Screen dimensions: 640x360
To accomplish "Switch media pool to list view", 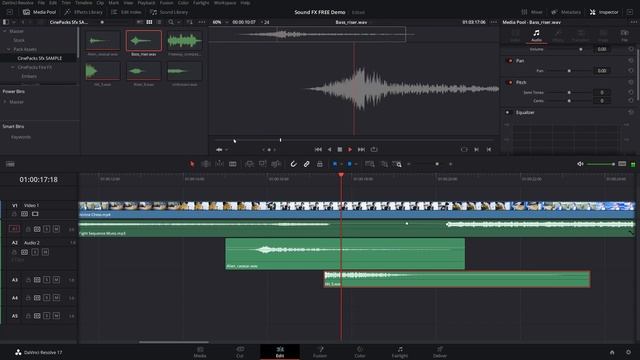I will (159, 22).
